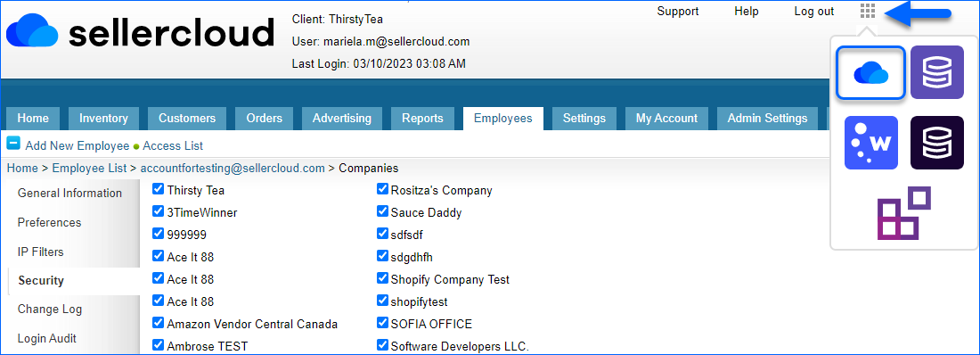Click the Support link
Screen dimensions: 980x355
[678, 12]
